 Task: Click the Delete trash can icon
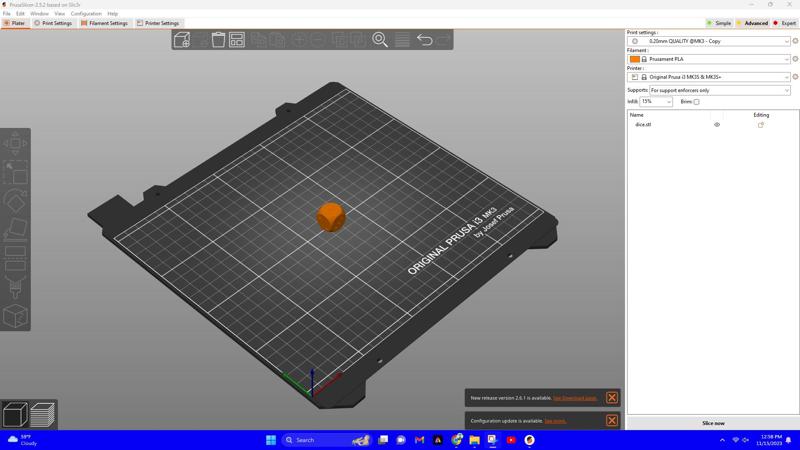coord(218,40)
